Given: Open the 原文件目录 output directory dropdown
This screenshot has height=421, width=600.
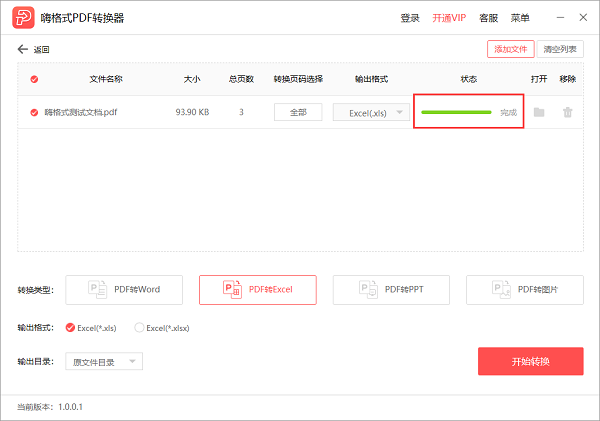Looking at the screenshot, I should pyautogui.click(x=104, y=361).
